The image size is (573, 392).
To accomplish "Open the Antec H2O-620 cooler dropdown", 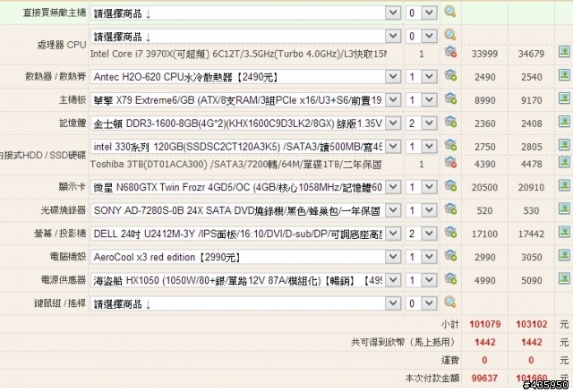I will tap(245, 77).
